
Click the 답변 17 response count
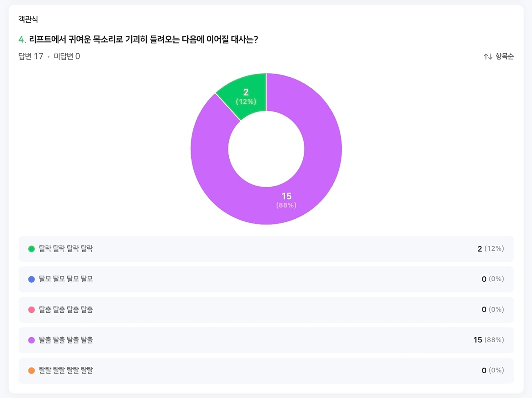(x=31, y=56)
